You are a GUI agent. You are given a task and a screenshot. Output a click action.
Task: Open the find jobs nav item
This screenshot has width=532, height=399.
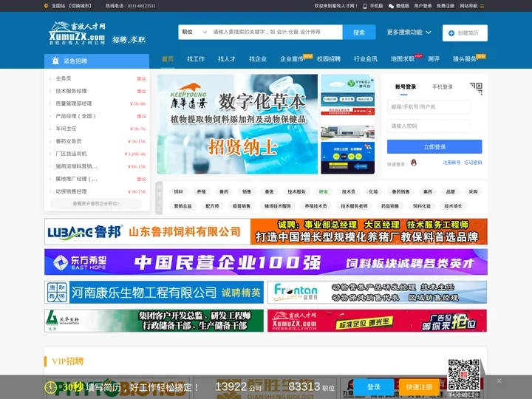pyautogui.click(x=196, y=59)
